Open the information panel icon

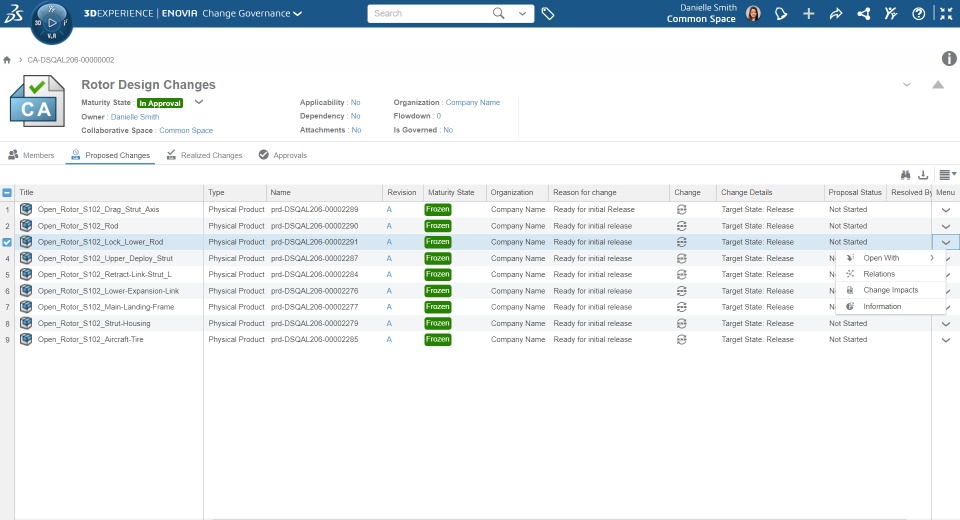point(948,58)
